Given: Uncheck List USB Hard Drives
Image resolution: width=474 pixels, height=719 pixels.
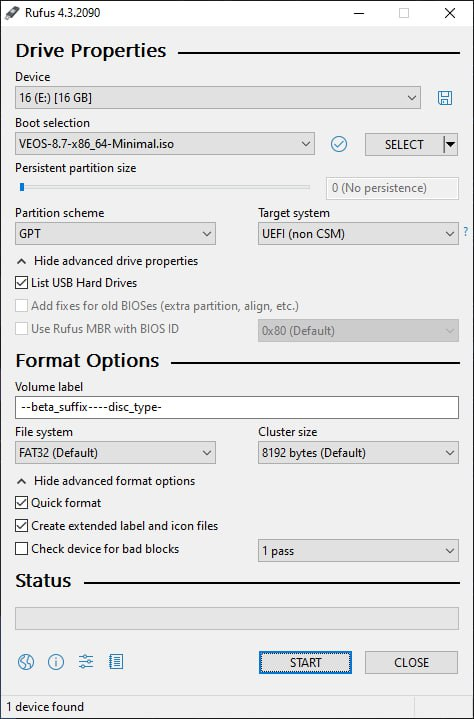Looking at the screenshot, I should tap(22, 283).
